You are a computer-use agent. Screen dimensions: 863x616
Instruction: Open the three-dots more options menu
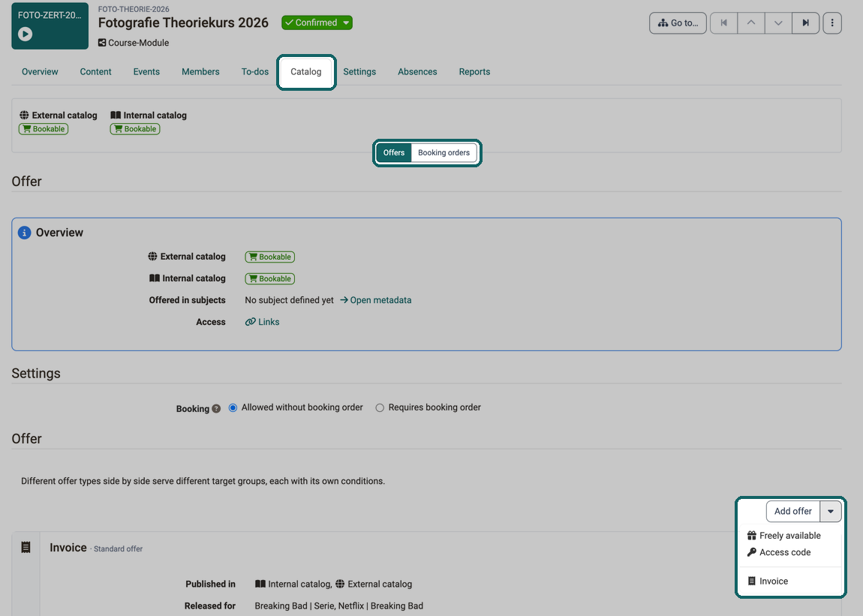coord(832,23)
